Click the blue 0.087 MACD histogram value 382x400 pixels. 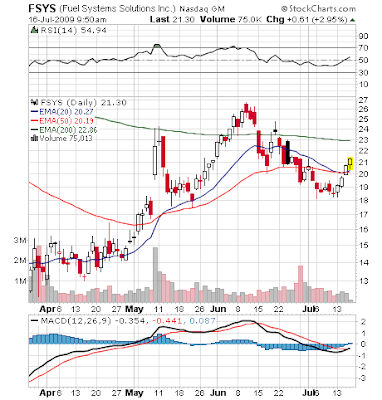click(203, 321)
